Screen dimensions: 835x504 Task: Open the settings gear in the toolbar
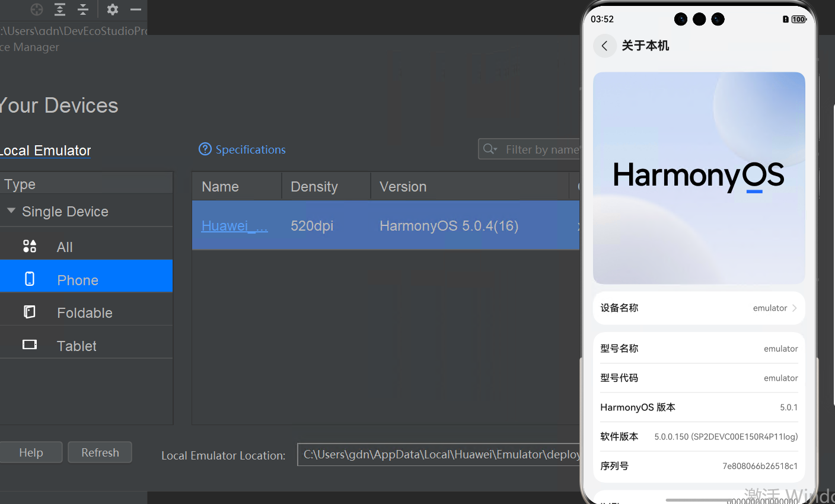pyautogui.click(x=113, y=9)
